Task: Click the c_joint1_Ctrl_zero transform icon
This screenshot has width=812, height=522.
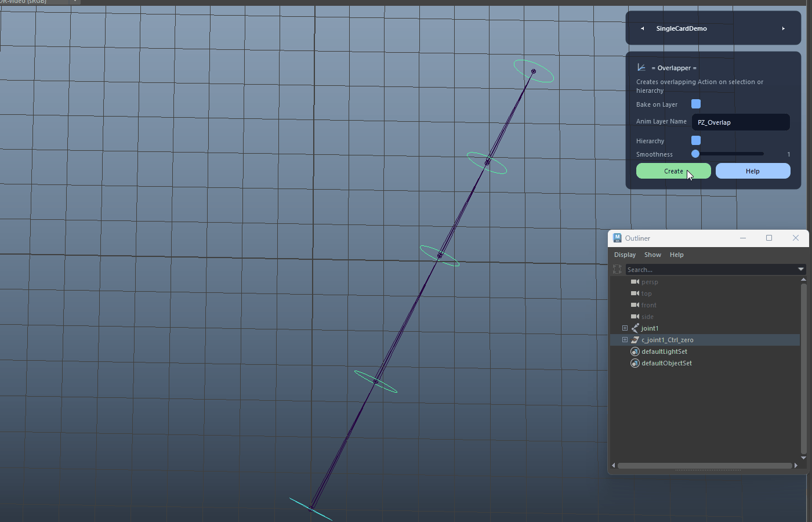Action: coord(635,340)
